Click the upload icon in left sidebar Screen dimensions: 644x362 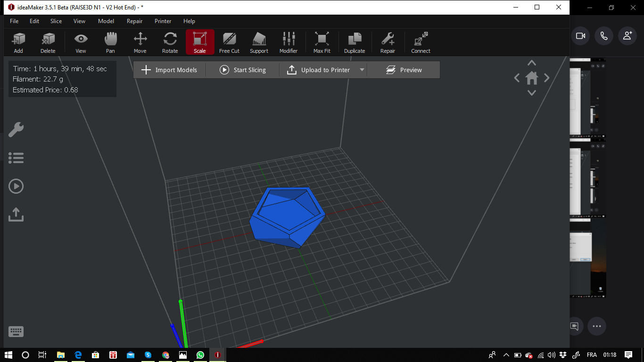click(16, 214)
